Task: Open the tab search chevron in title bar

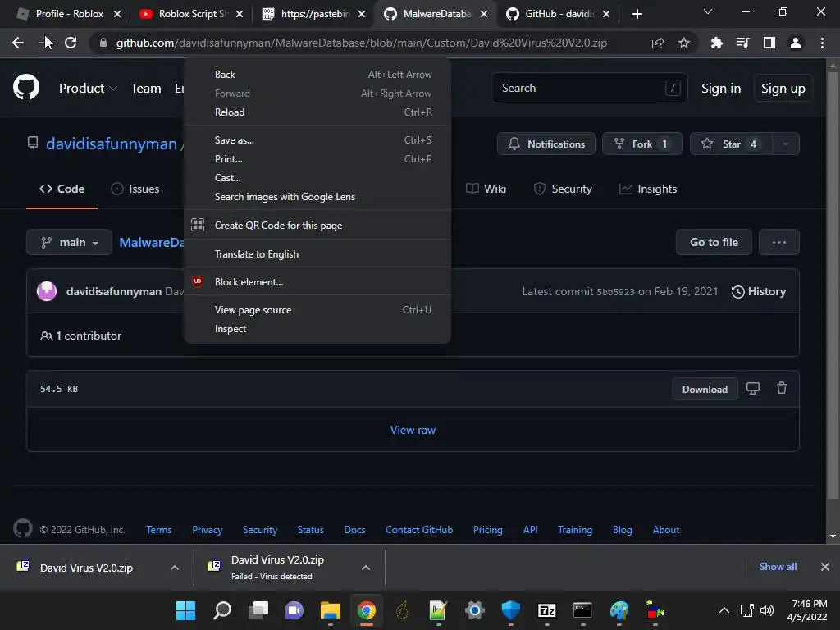Action: pos(708,11)
